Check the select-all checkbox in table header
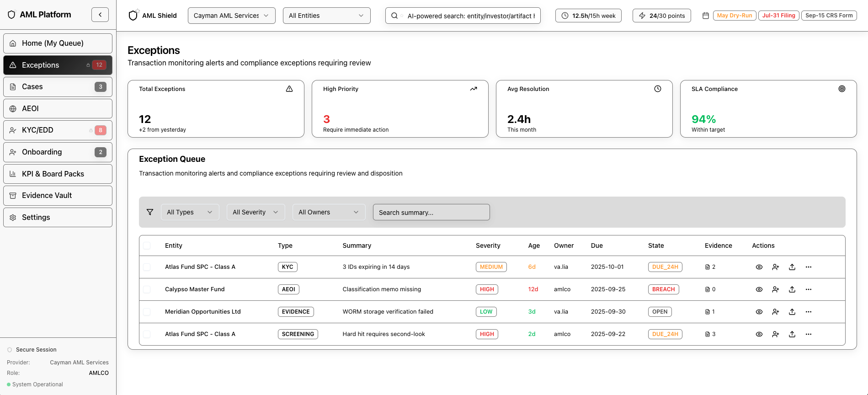Screen dimensions: 868x395 (x=147, y=246)
